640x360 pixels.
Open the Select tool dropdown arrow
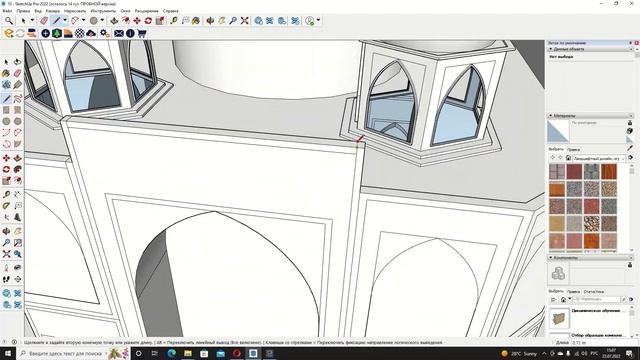(32, 20)
